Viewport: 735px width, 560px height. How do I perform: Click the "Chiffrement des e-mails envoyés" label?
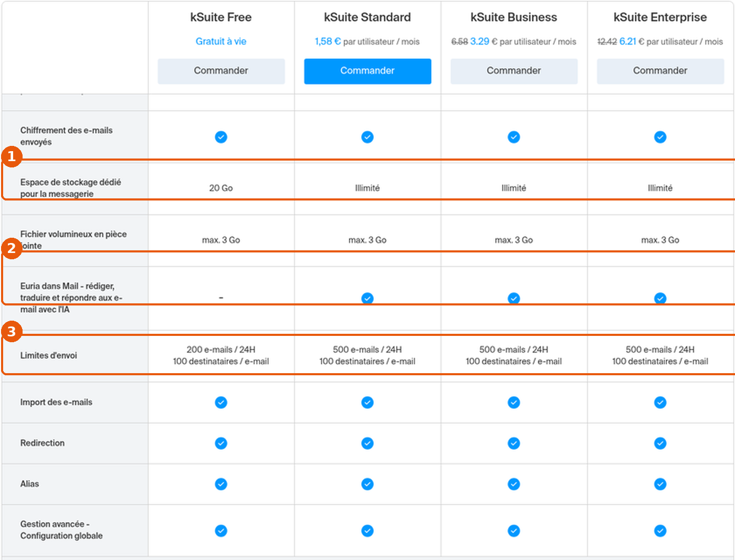(66, 136)
